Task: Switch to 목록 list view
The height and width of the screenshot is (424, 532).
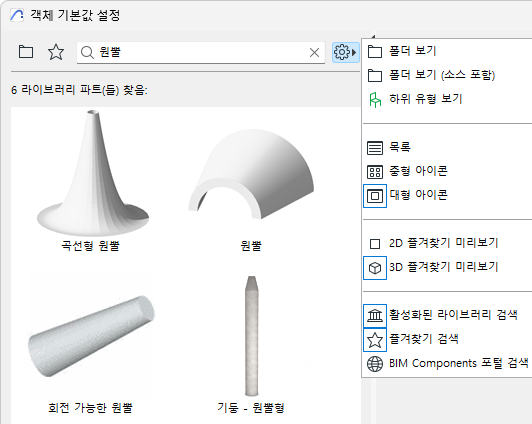Action: point(447,147)
